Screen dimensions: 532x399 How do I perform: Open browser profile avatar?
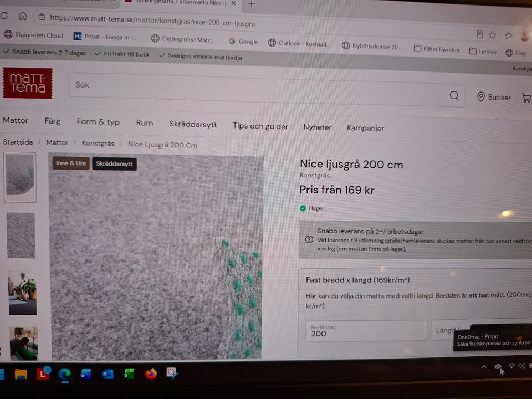(524, 36)
